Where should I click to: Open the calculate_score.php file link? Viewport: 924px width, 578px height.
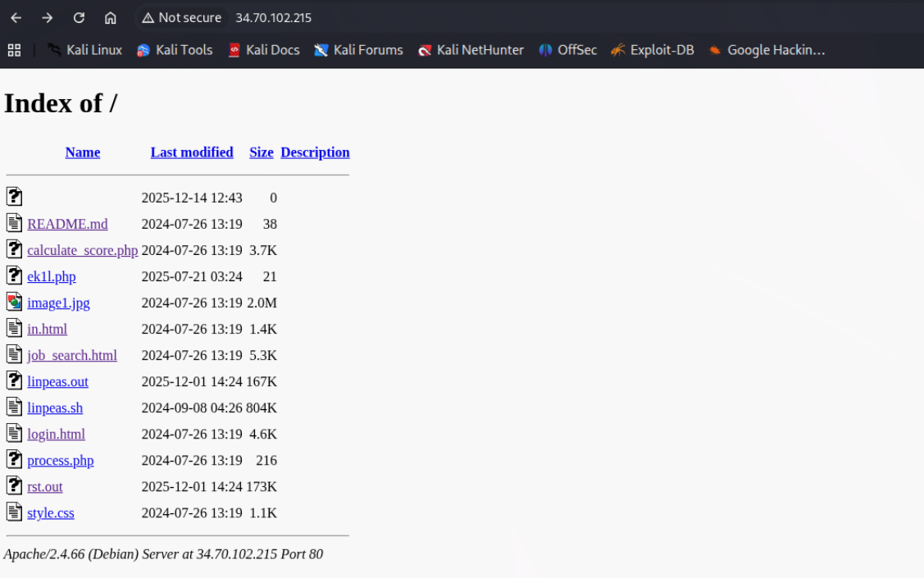pyautogui.click(x=82, y=251)
